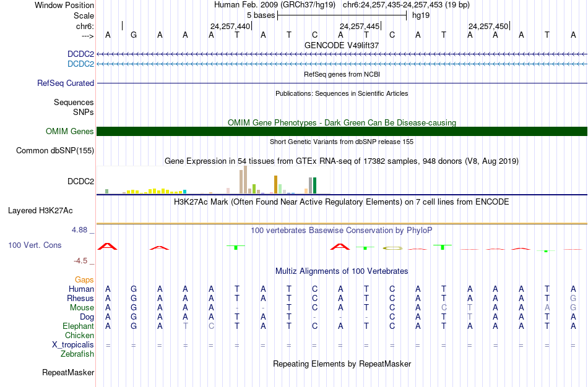Image resolution: width=588 pixels, height=387 pixels.
Task: Click the chr6: ruler label
Action: click(85, 26)
